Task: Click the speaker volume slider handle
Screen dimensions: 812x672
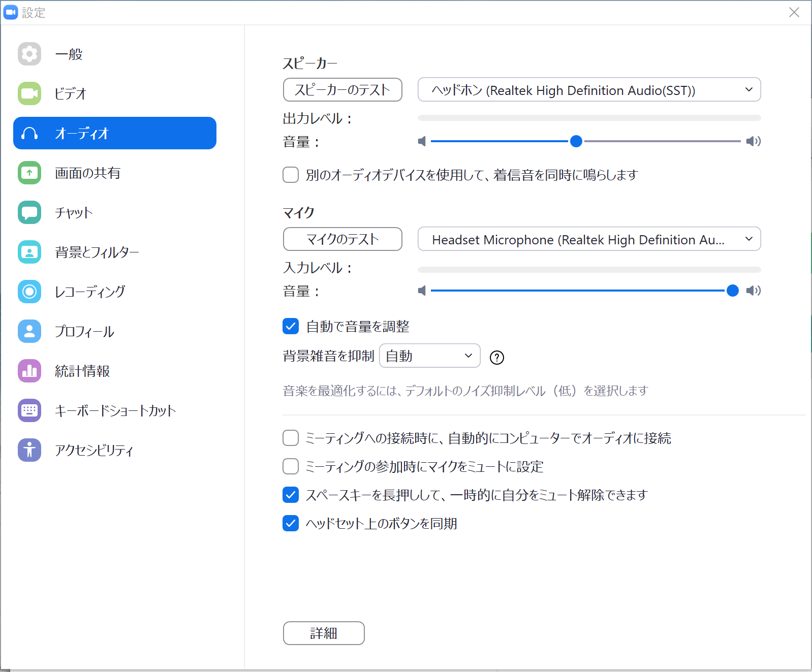Action: [x=576, y=141]
